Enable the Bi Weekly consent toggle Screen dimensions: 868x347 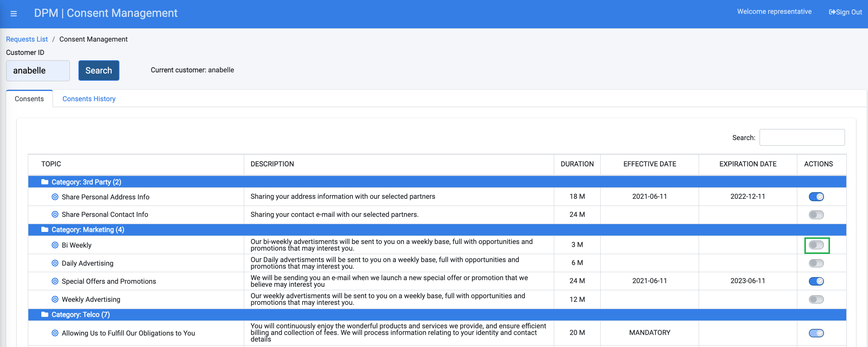pos(816,245)
